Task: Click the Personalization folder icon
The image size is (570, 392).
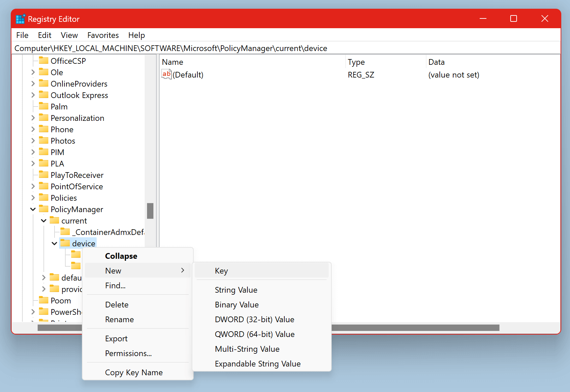Action: 44,118
